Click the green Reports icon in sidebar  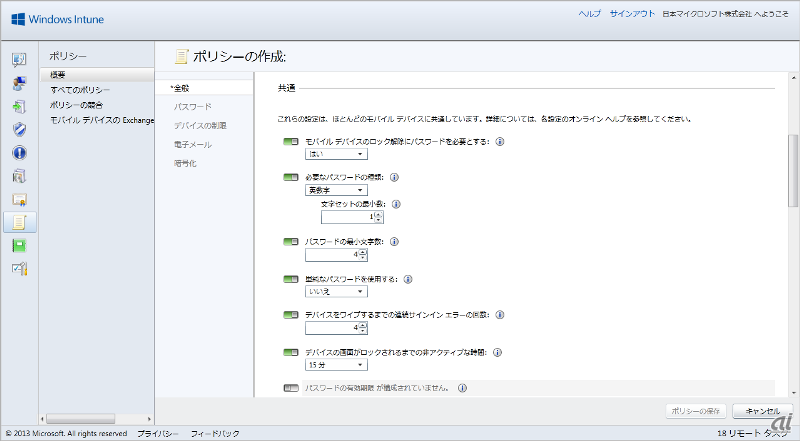(20, 245)
